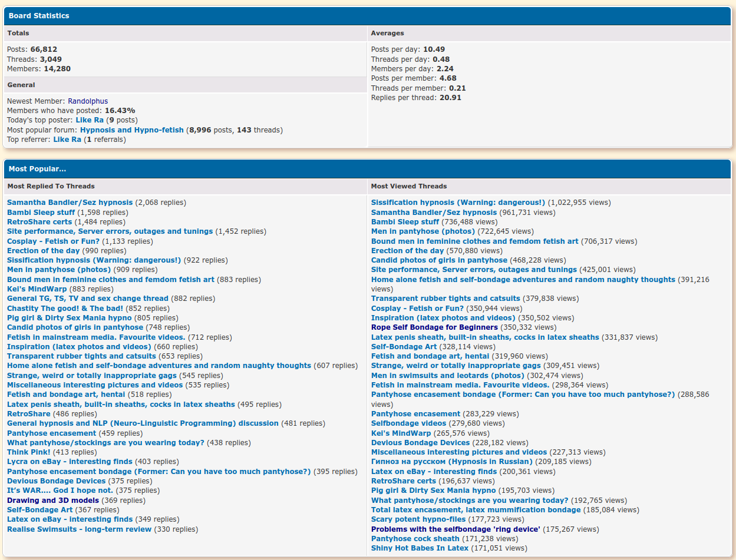Open Realise Swimsuits - long-term review thread
This screenshot has height=560, width=736.
click(x=79, y=529)
